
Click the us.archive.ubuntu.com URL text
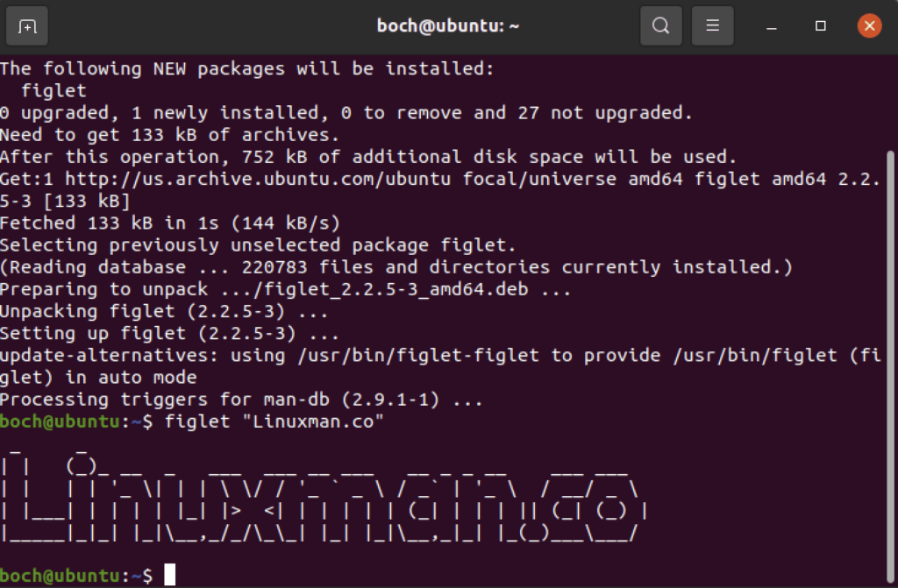258,179
